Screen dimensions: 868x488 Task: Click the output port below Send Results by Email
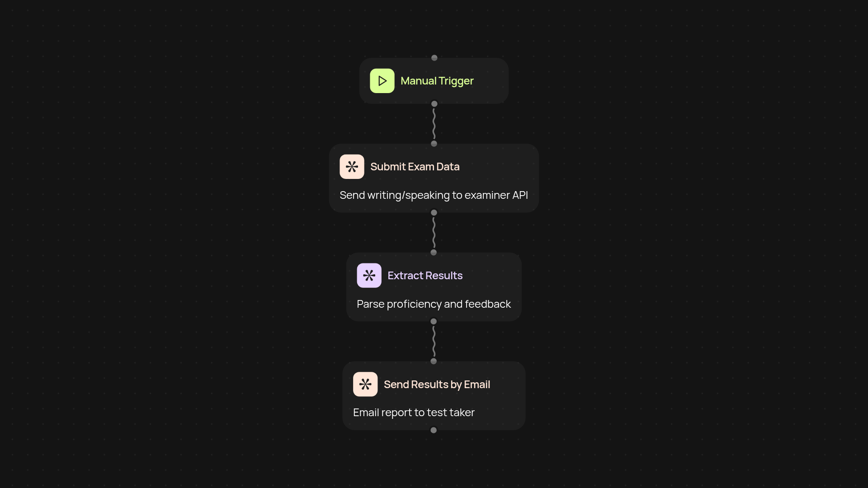(434, 430)
